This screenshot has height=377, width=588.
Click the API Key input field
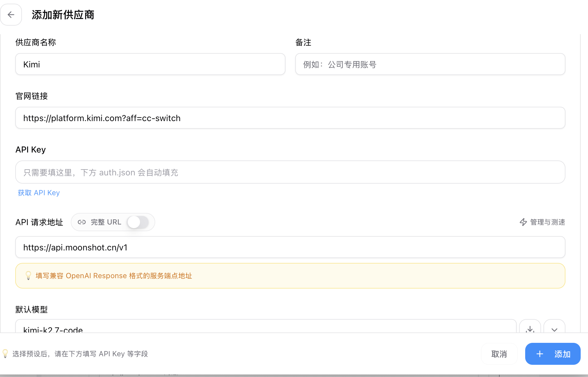point(290,172)
